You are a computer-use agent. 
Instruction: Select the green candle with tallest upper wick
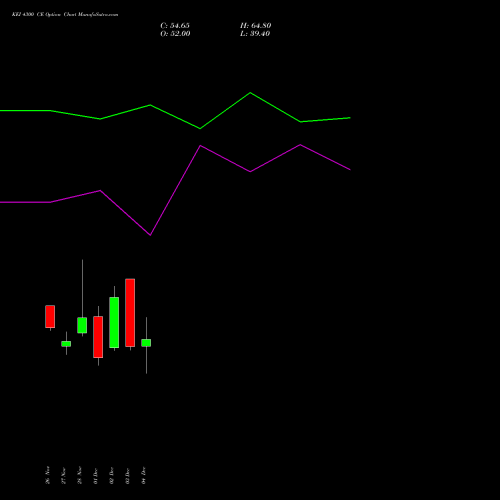click(x=82, y=325)
